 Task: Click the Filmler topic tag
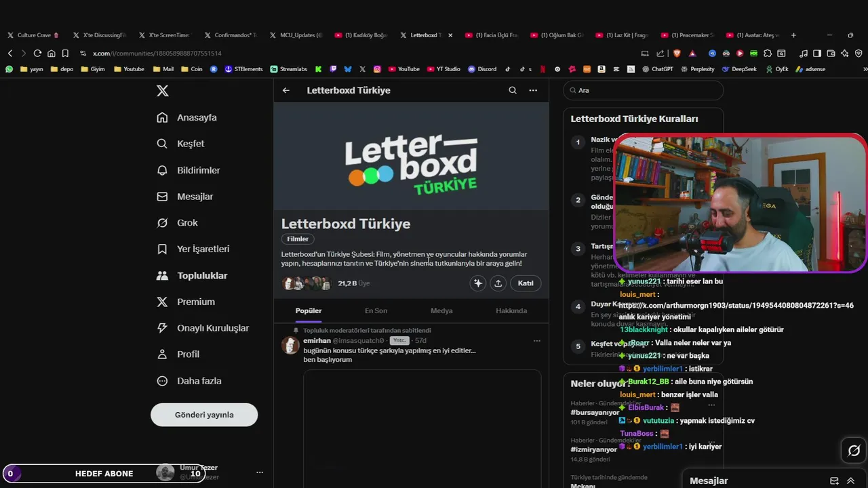pyautogui.click(x=298, y=239)
